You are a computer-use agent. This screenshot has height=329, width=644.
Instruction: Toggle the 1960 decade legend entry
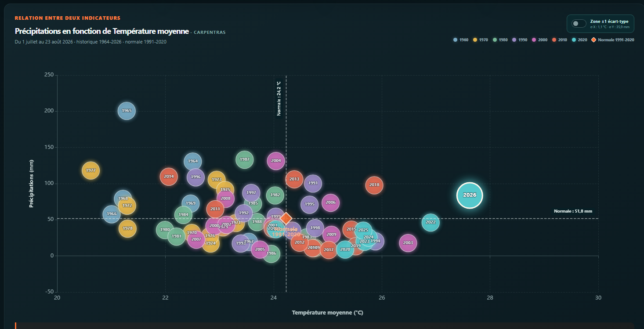coord(461,40)
